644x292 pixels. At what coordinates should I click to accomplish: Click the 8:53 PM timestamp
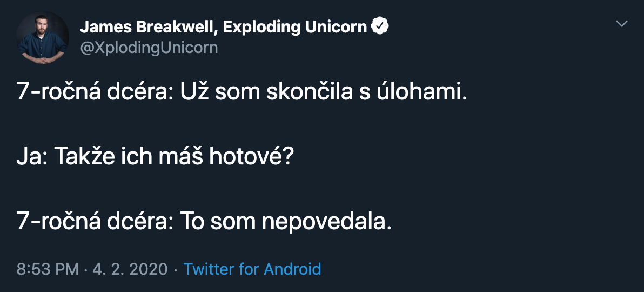click(48, 269)
